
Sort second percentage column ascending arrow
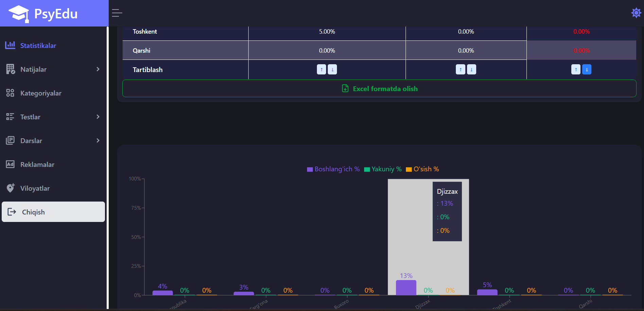[460, 69]
